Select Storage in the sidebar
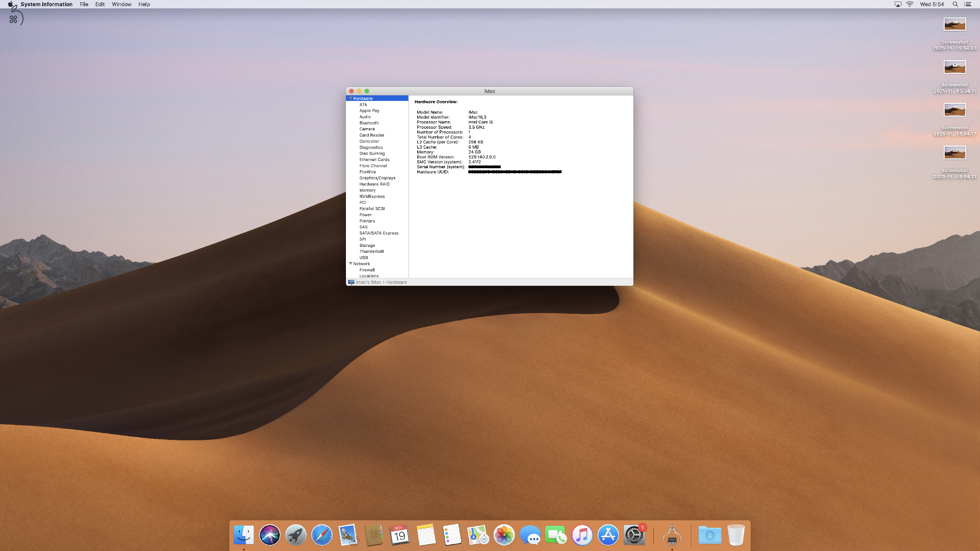The height and width of the screenshot is (551, 980). (x=367, y=245)
